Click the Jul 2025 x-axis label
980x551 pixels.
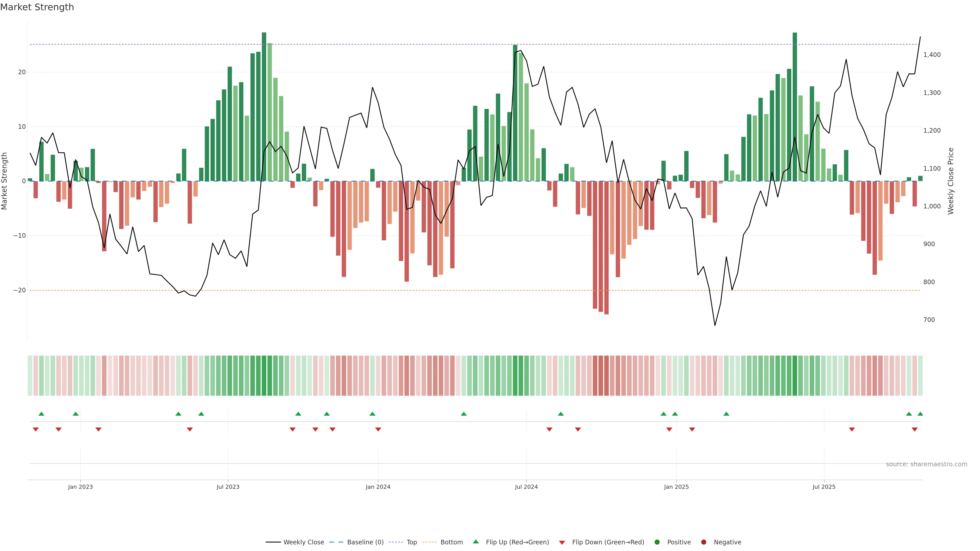(x=824, y=487)
